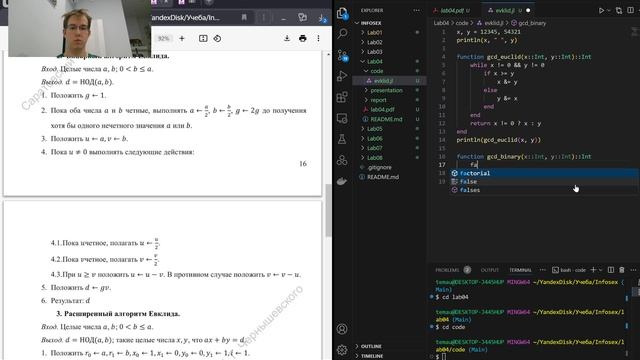Bookmark the page in browser address bar
This screenshot has width=640, height=360.
244,18
